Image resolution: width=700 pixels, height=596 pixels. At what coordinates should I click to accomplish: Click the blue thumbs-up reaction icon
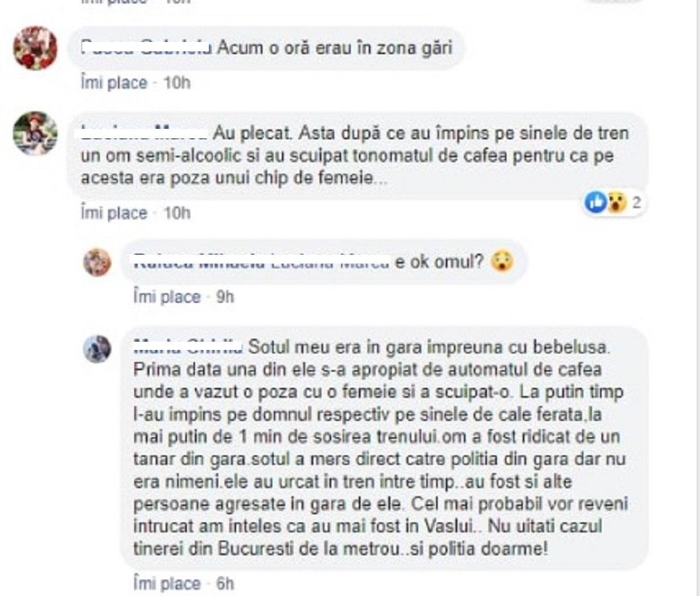tap(596, 202)
